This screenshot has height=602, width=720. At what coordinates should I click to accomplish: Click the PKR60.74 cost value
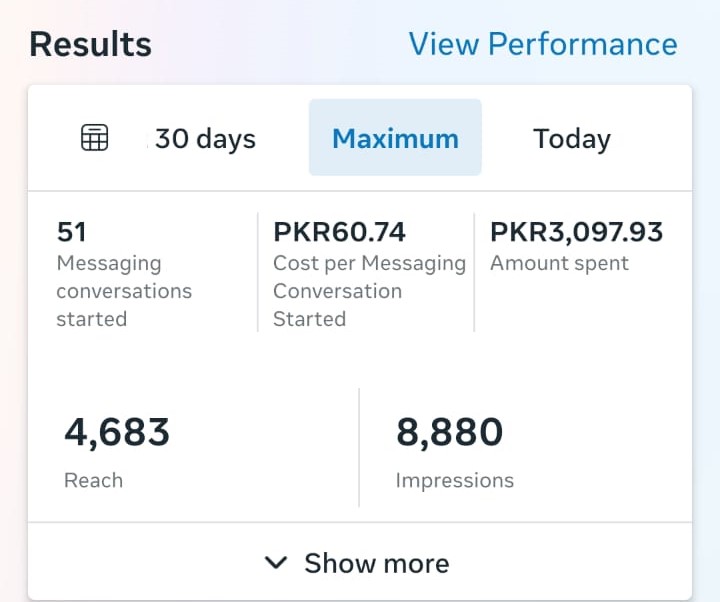[339, 232]
